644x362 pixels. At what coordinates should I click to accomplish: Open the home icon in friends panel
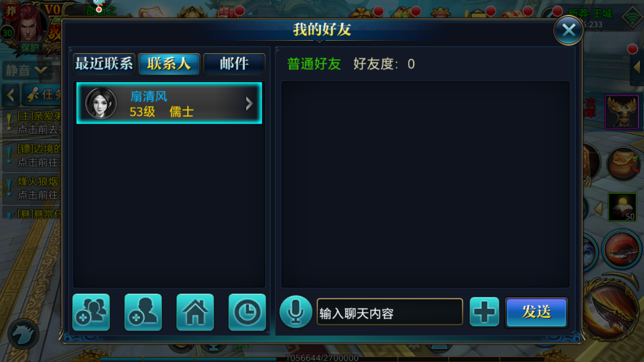pyautogui.click(x=195, y=312)
